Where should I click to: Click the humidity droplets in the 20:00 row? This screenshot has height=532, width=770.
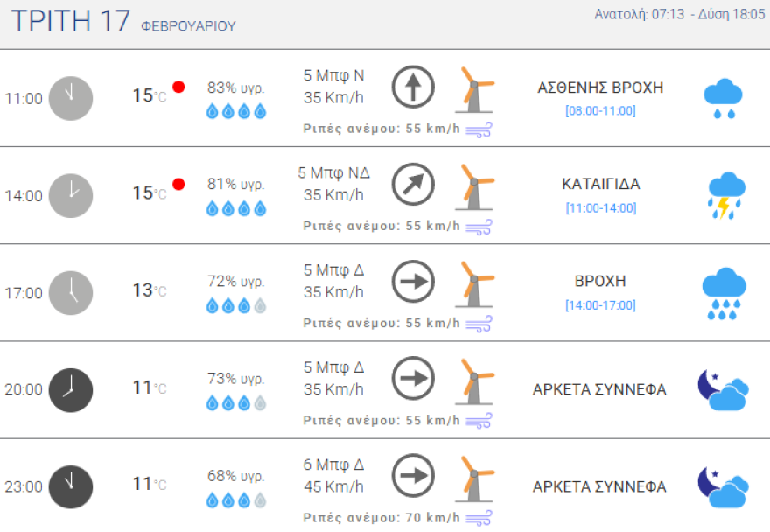[235, 403]
